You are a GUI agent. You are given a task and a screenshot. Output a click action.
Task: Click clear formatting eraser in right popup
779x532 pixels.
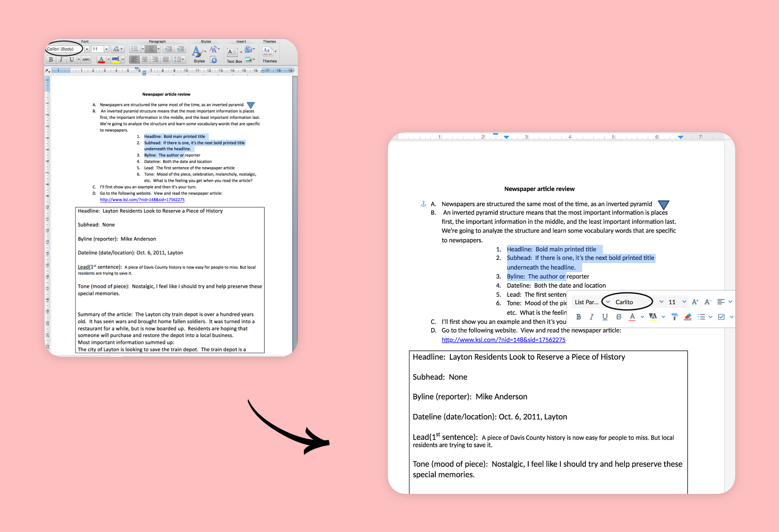[x=688, y=317]
